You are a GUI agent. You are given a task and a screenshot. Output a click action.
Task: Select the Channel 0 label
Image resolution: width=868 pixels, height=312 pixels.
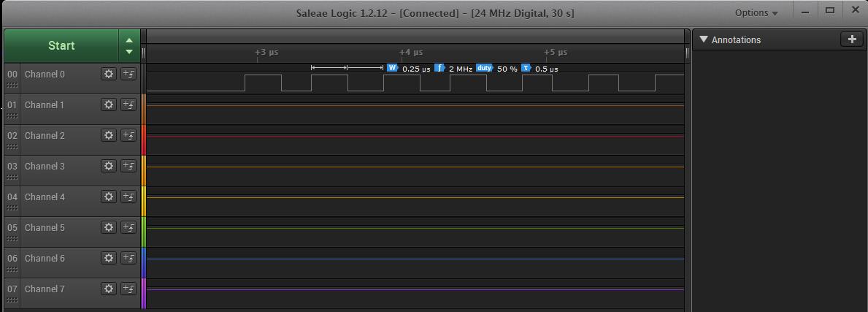(45, 74)
